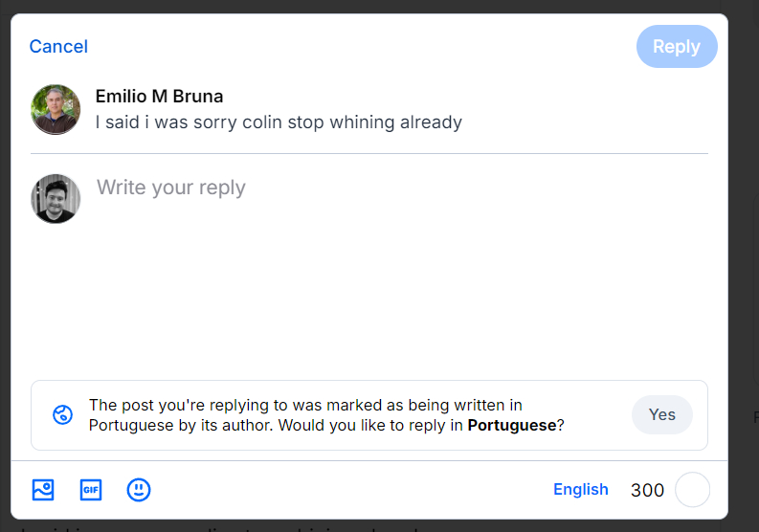
Task: Click the empty area of the reply composer
Action: [383, 297]
